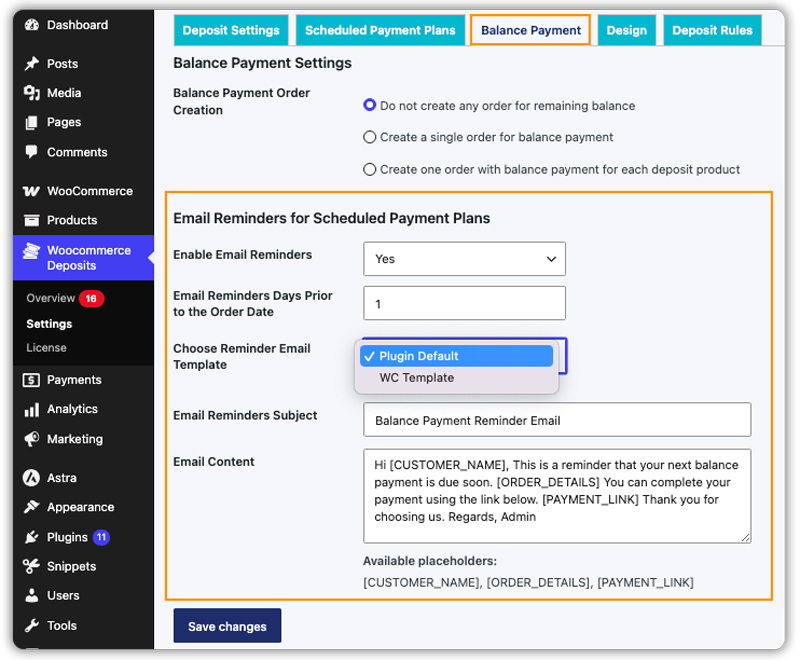Open the Payments menu link
This screenshot has height=660, width=800.
coord(74,380)
